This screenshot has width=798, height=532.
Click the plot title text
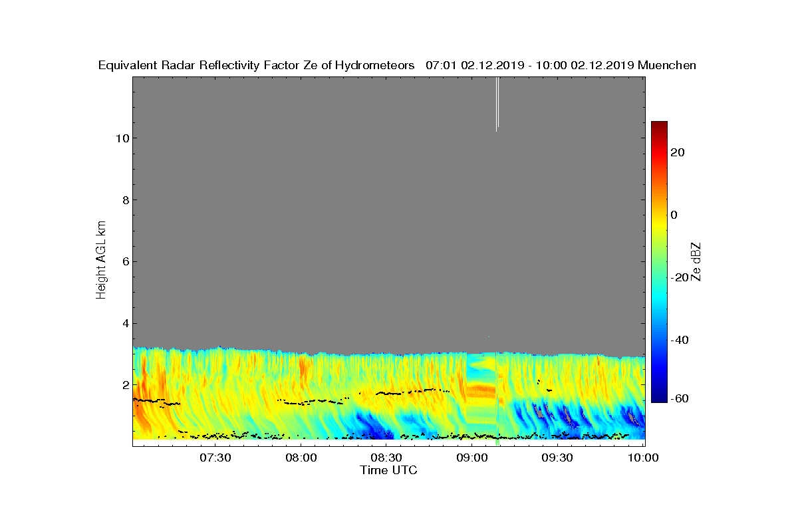pyautogui.click(x=397, y=65)
